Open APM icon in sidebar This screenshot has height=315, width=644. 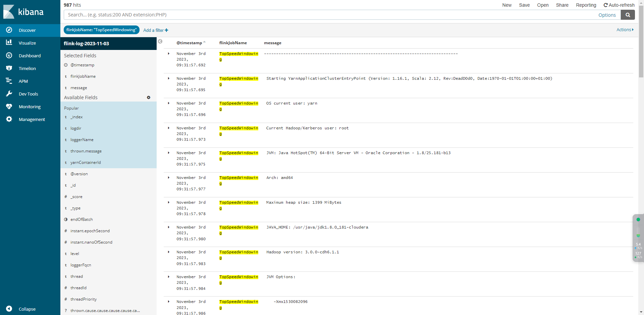click(x=9, y=81)
